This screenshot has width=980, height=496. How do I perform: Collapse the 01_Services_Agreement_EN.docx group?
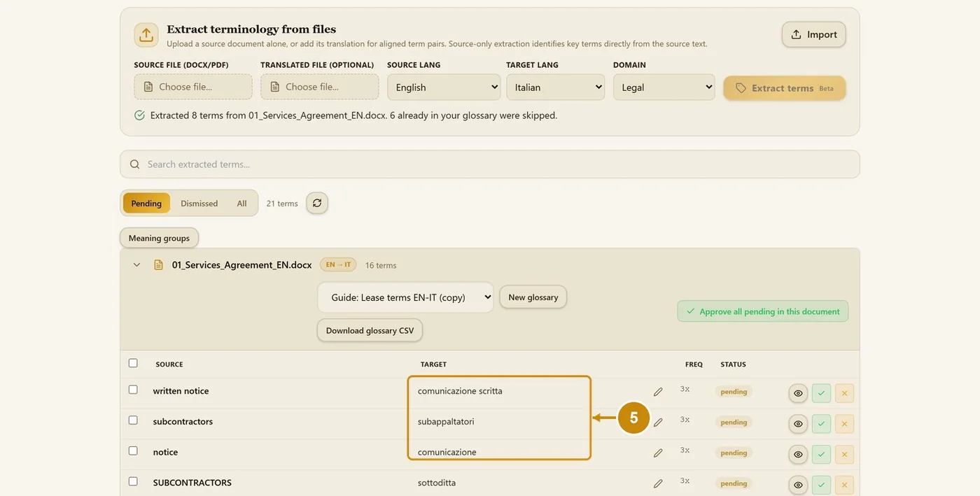(x=136, y=265)
